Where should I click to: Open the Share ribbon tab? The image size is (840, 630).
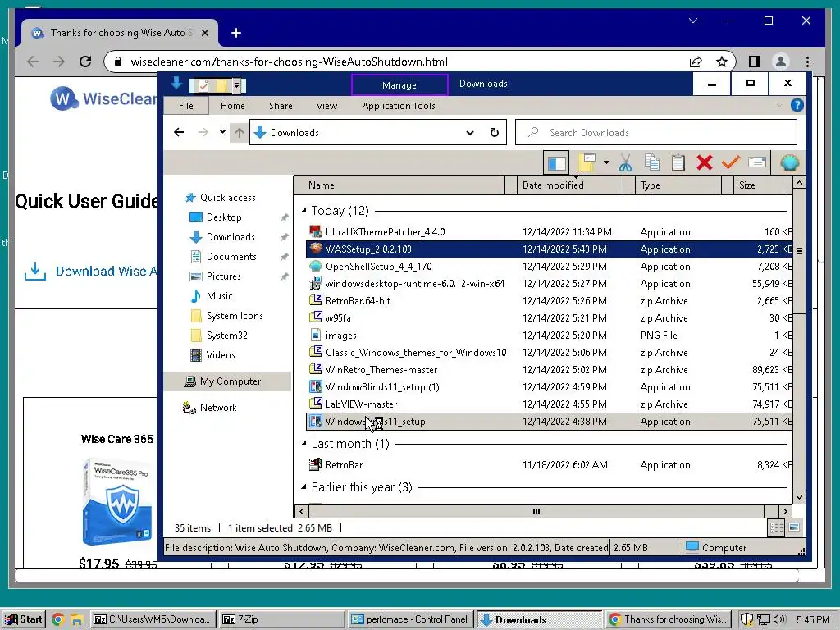281,106
